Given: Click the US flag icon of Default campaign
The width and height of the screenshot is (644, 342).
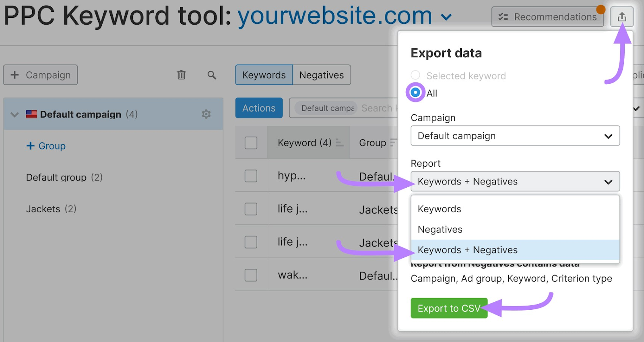Looking at the screenshot, I should click(31, 114).
